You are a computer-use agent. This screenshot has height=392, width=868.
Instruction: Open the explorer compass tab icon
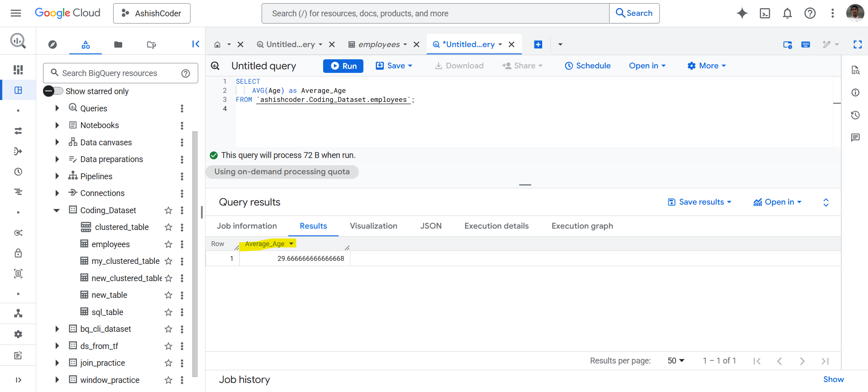[53, 44]
